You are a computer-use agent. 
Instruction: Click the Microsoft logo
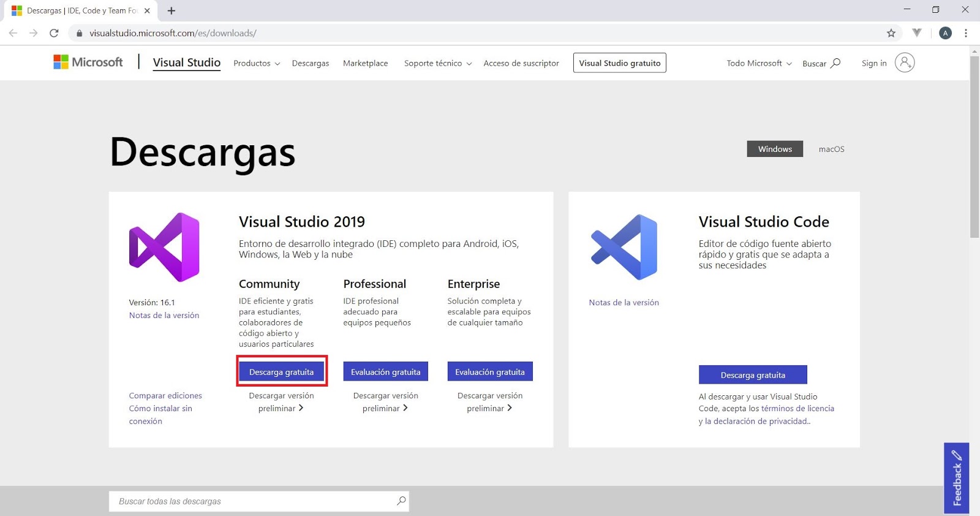coord(88,62)
